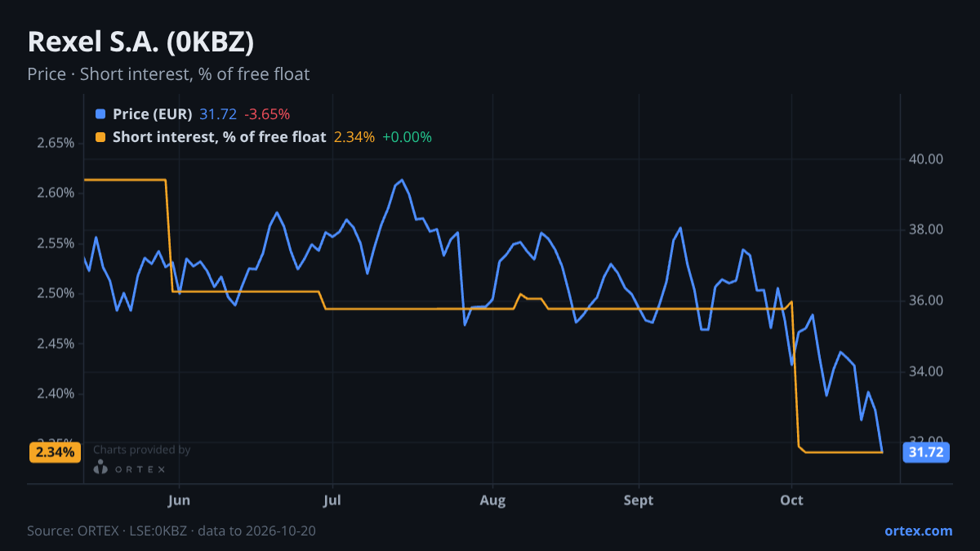Select the Price (EUR) legend label

(153, 114)
